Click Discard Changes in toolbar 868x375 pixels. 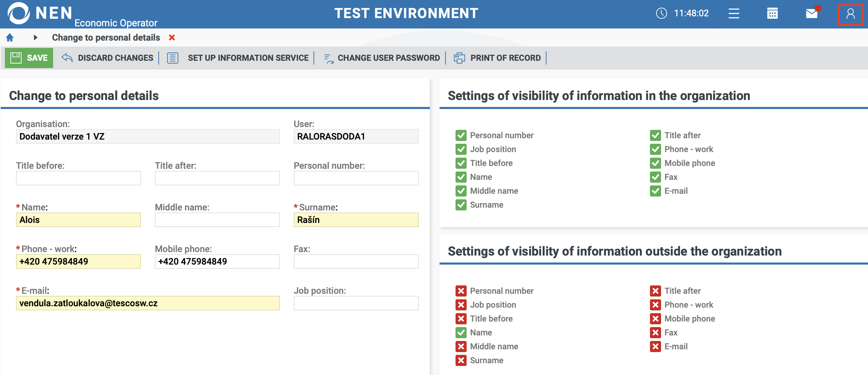[108, 58]
